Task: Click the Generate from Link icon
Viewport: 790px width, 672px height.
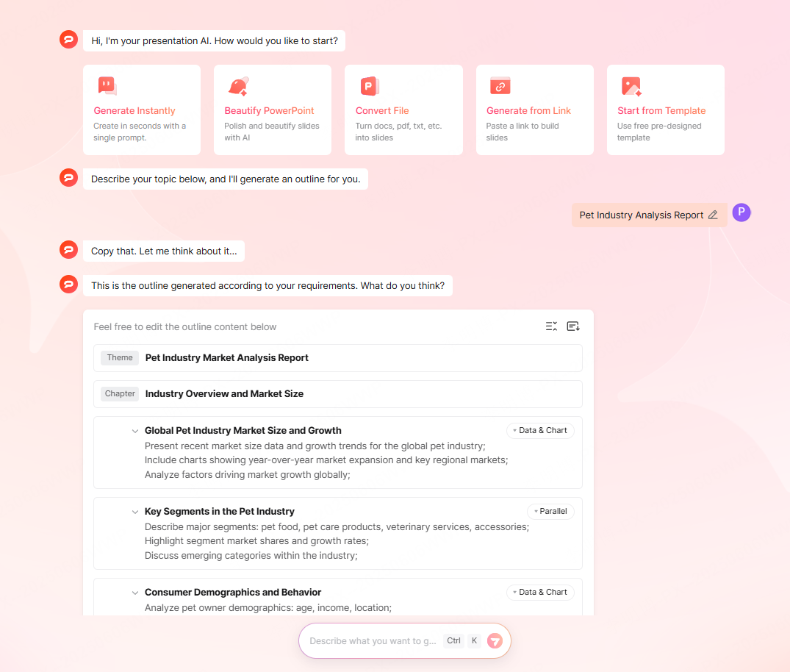Action: coord(500,86)
